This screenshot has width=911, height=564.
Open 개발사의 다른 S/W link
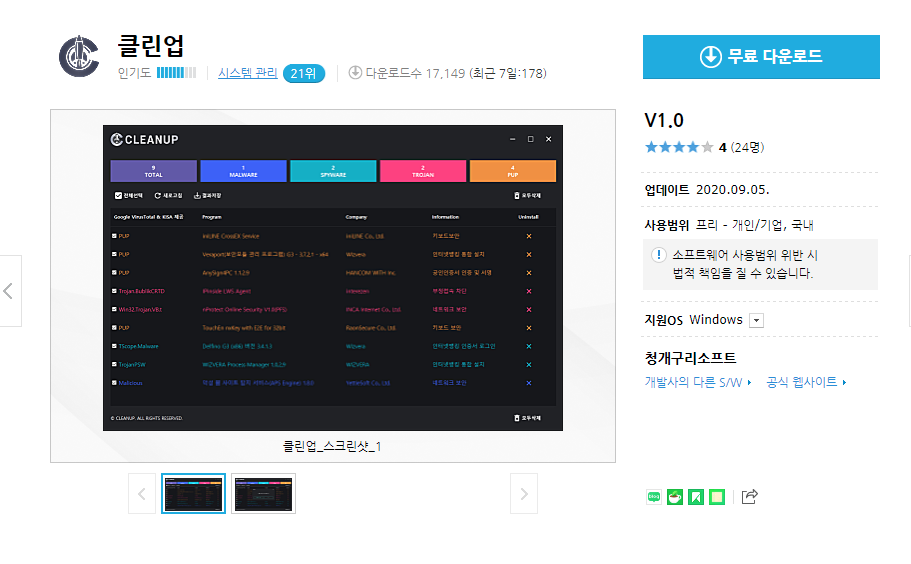698,382
